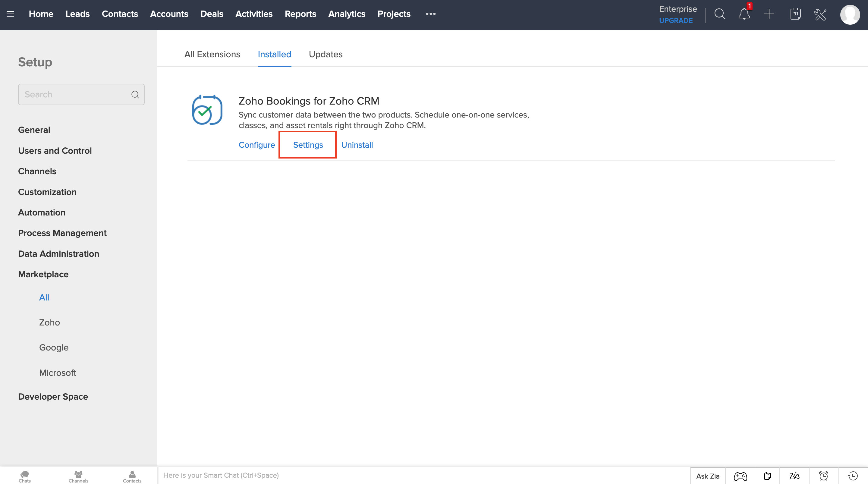Click the alarm clock reminders icon
The height and width of the screenshot is (484, 868).
[x=823, y=476]
